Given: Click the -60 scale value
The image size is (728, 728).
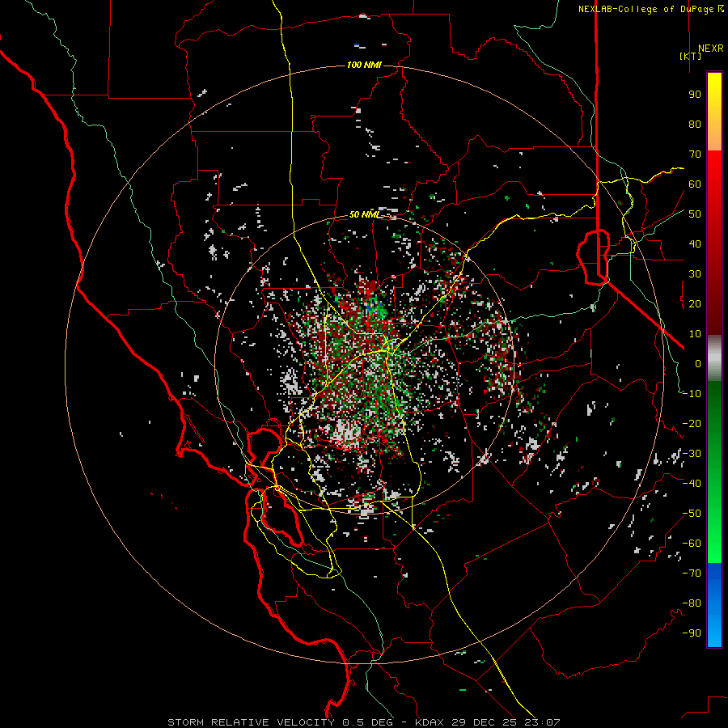Looking at the screenshot, I should click(692, 544).
